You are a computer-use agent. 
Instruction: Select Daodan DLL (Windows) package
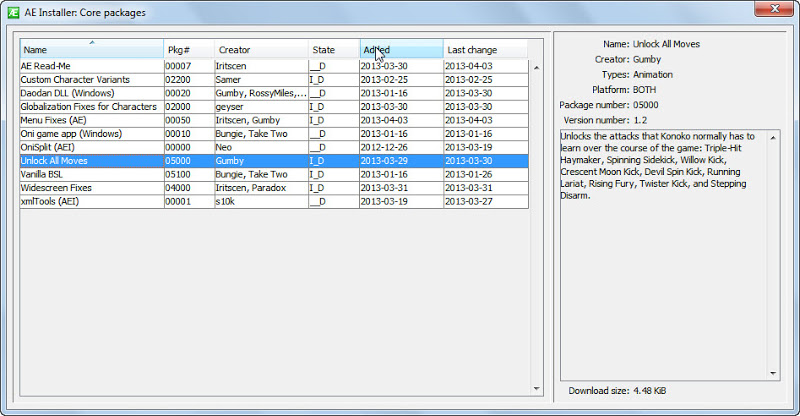pyautogui.click(x=274, y=93)
